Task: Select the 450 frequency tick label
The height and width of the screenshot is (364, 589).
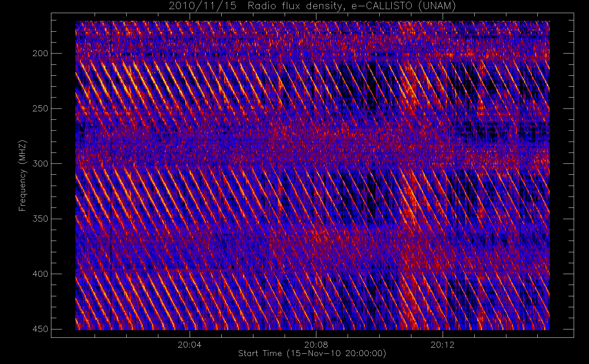Action: coord(40,329)
